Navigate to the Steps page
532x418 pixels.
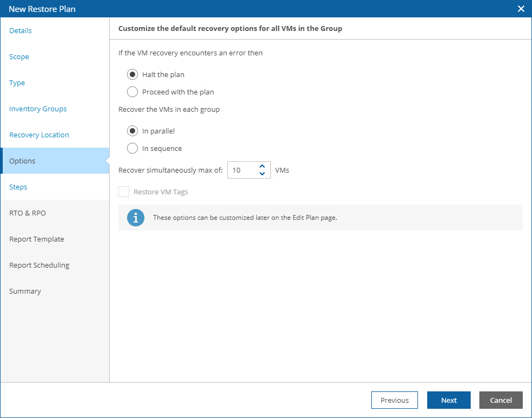point(18,187)
